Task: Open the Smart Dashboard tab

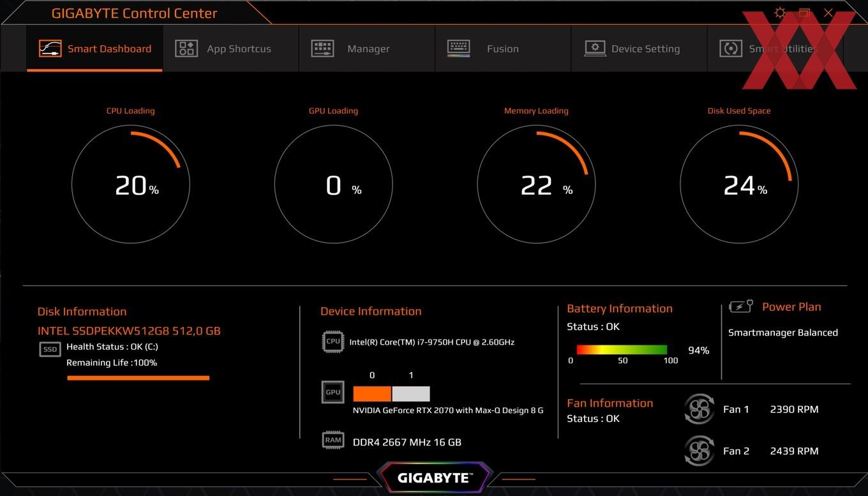Action: click(94, 49)
